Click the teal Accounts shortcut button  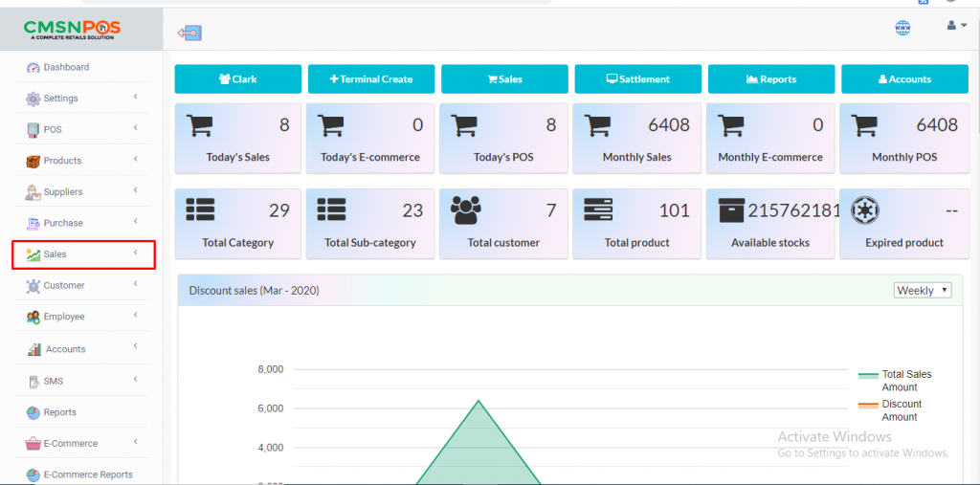[904, 79]
